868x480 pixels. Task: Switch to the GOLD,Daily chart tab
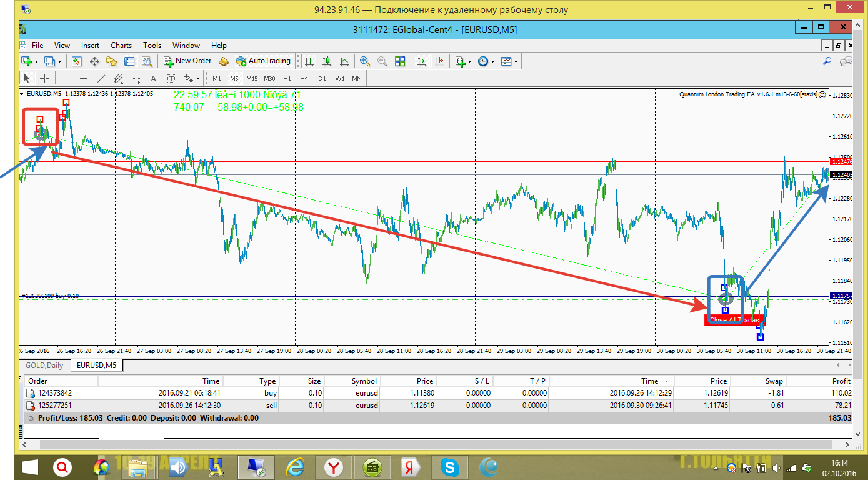44,365
